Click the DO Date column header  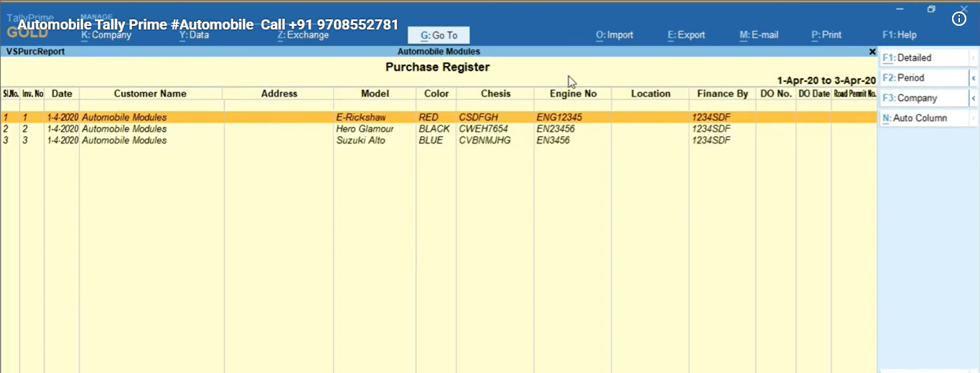pyautogui.click(x=814, y=93)
